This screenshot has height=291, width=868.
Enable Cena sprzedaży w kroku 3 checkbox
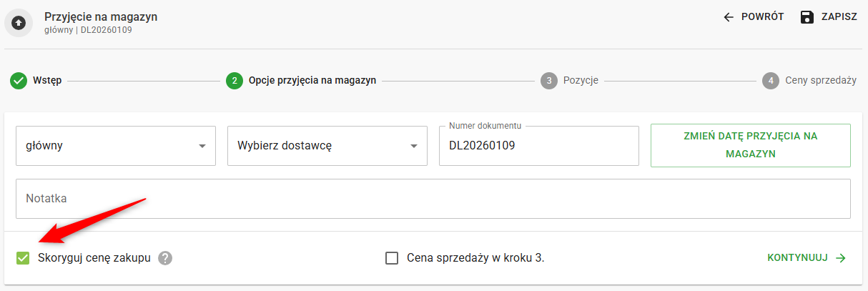(x=392, y=258)
